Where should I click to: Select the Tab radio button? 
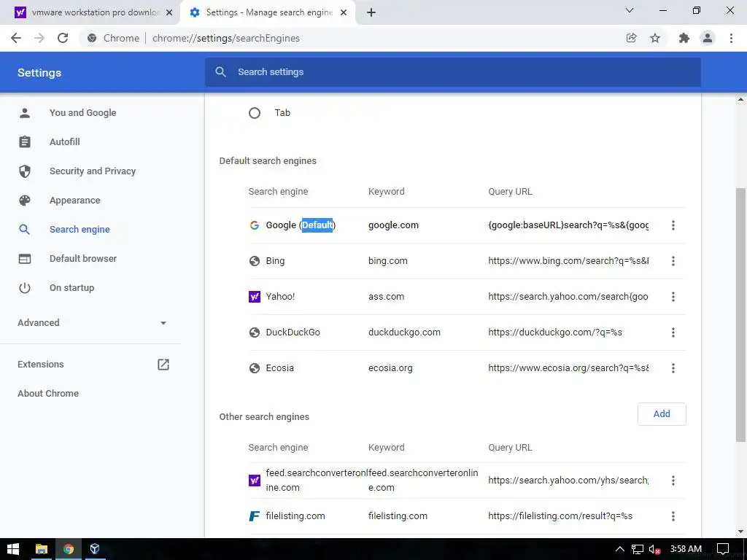click(x=255, y=113)
